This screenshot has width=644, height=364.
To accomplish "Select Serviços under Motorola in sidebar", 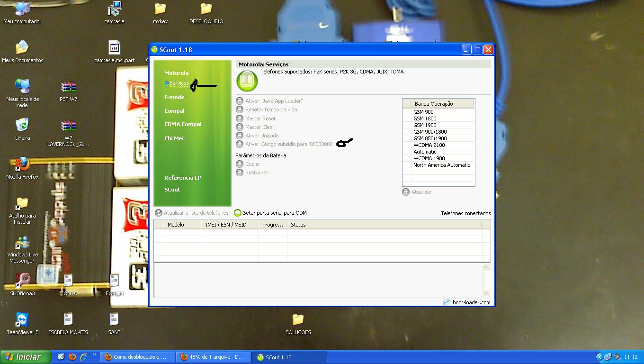I will tap(179, 83).
